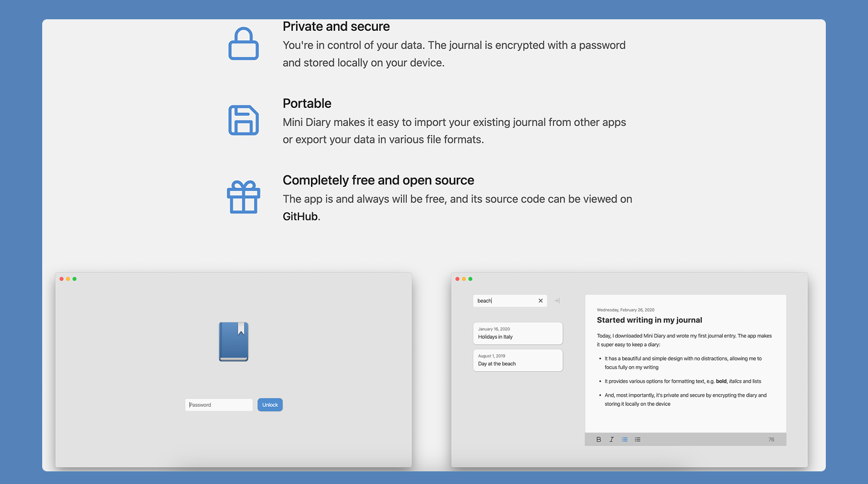This screenshot has height=484, width=868.
Task: Open the "Holidays in Italy" entry
Action: click(518, 333)
